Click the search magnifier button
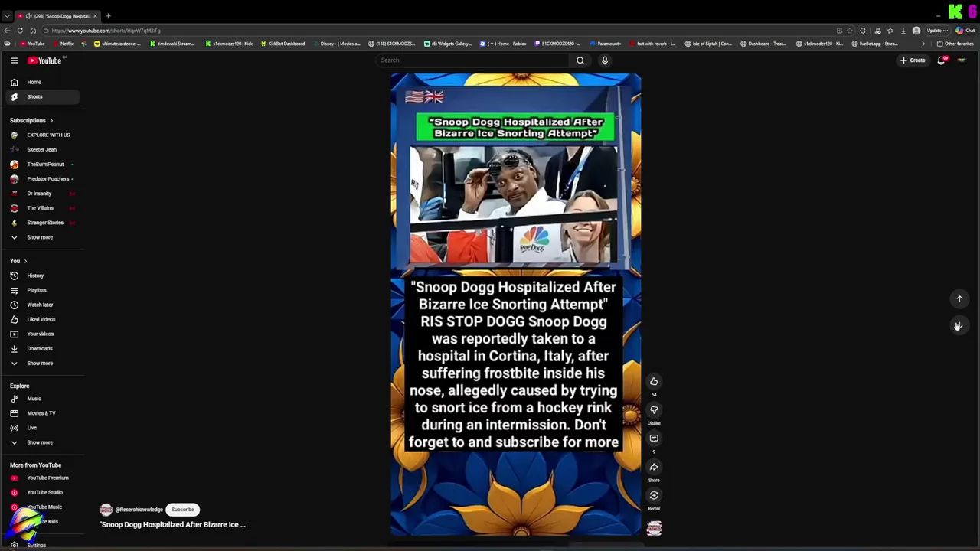The width and height of the screenshot is (980, 551). (580, 60)
